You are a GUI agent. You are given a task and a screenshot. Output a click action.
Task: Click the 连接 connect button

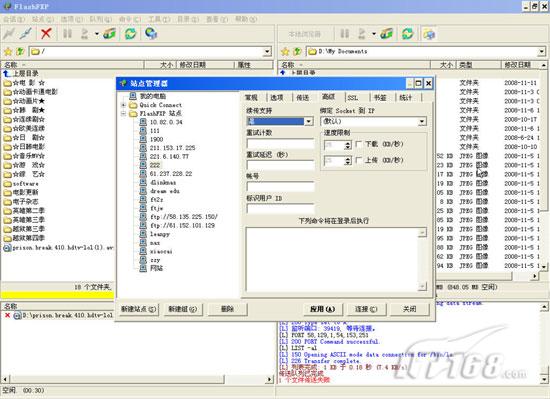(366, 309)
